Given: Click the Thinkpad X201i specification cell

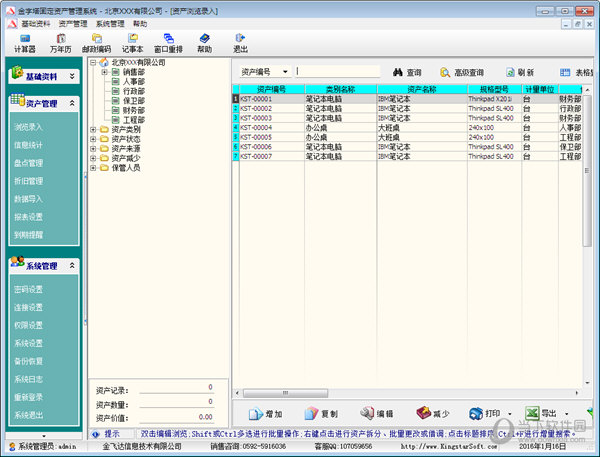Looking at the screenshot, I should click(494, 99).
